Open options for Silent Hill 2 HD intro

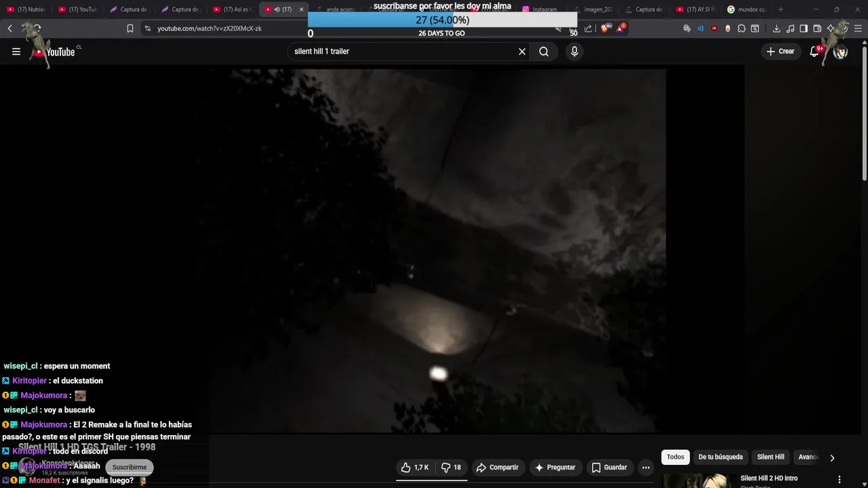click(x=840, y=479)
